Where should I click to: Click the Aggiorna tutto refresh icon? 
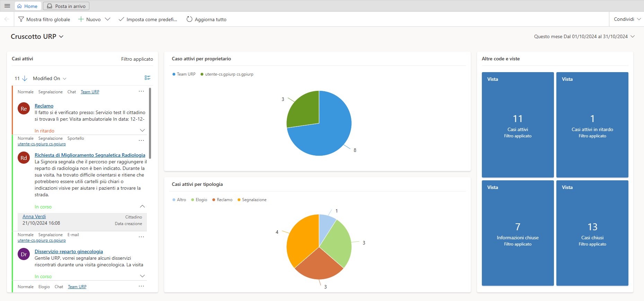coord(189,19)
